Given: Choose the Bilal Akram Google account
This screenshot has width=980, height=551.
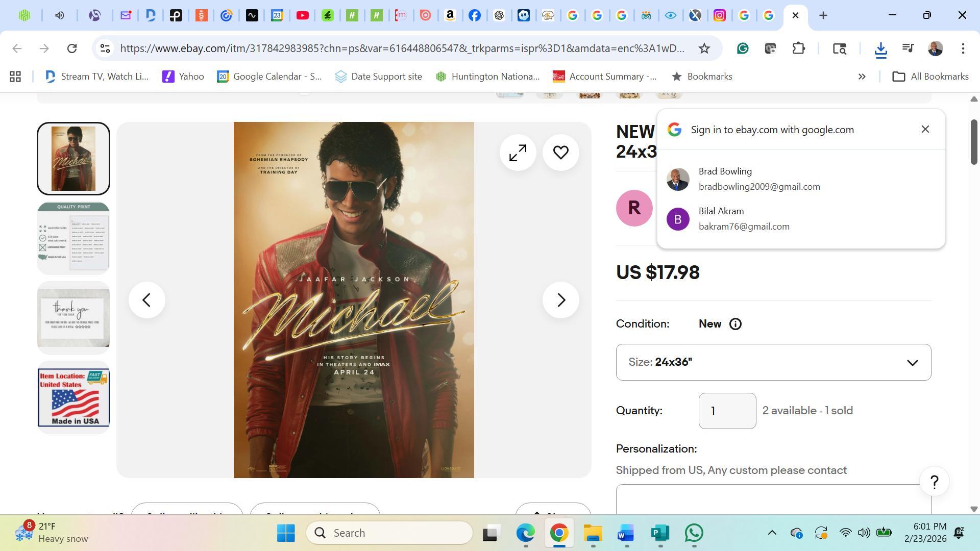Looking at the screenshot, I should click(x=743, y=219).
